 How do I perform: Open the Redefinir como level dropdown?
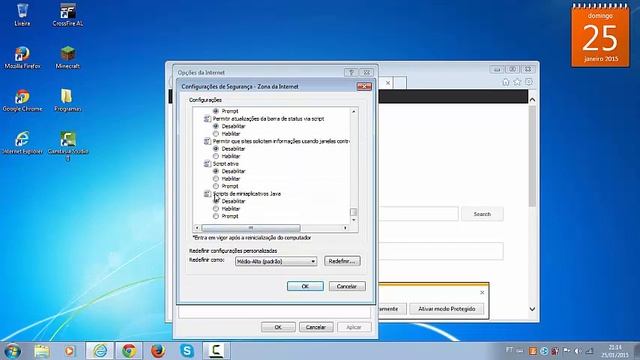tap(276, 261)
